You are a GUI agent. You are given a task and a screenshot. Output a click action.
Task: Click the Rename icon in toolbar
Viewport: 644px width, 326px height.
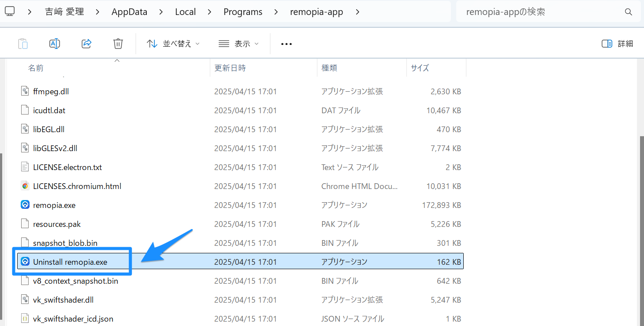55,44
